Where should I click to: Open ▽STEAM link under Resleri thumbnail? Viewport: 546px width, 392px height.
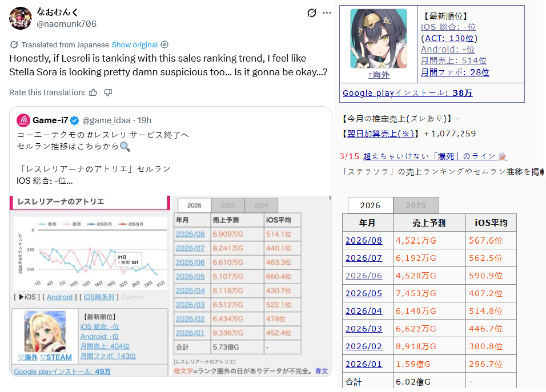pos(56,358)
